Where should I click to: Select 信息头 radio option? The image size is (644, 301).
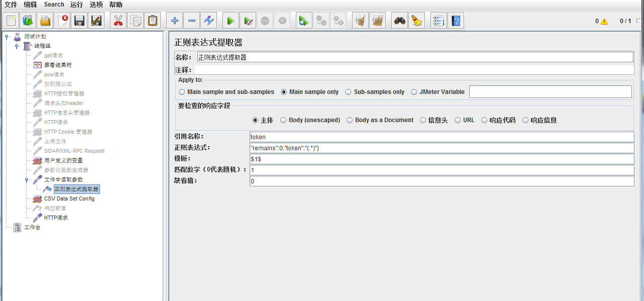(x=423, y=120)
